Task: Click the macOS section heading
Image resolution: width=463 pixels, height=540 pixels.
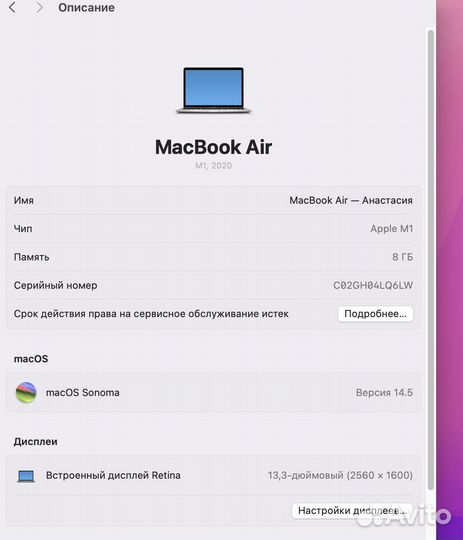Action: (31, 359)
